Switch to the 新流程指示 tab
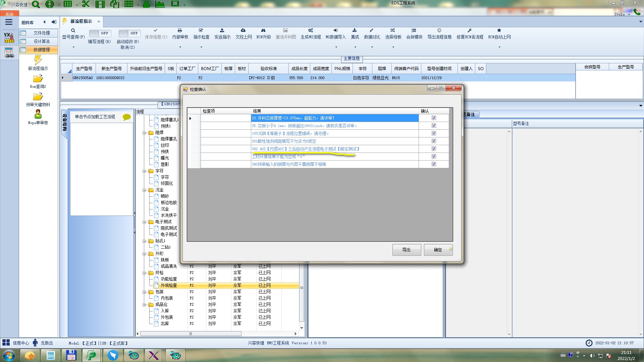 81,21
